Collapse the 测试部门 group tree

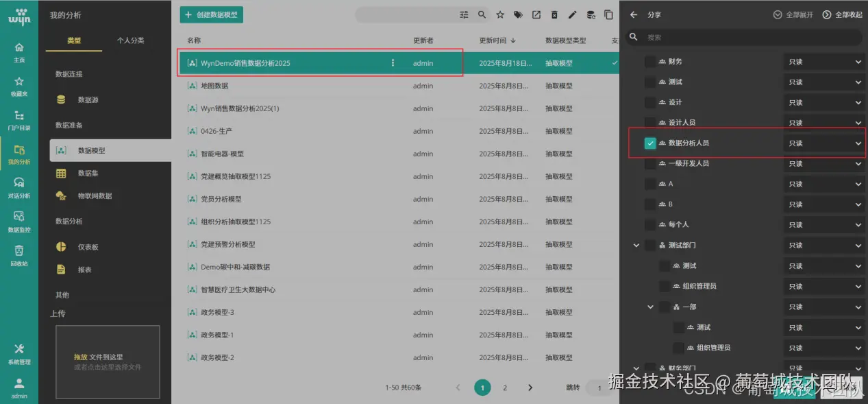click(636, 245)
